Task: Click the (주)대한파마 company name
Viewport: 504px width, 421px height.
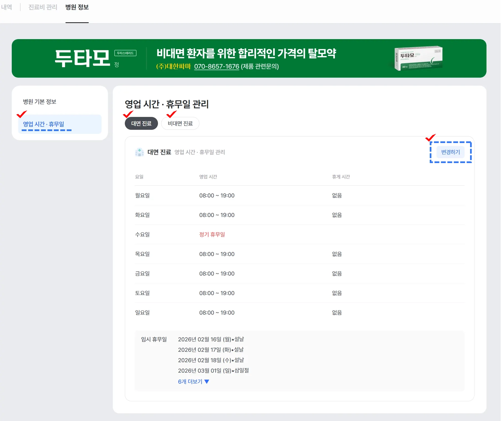Action: (173, 67)
